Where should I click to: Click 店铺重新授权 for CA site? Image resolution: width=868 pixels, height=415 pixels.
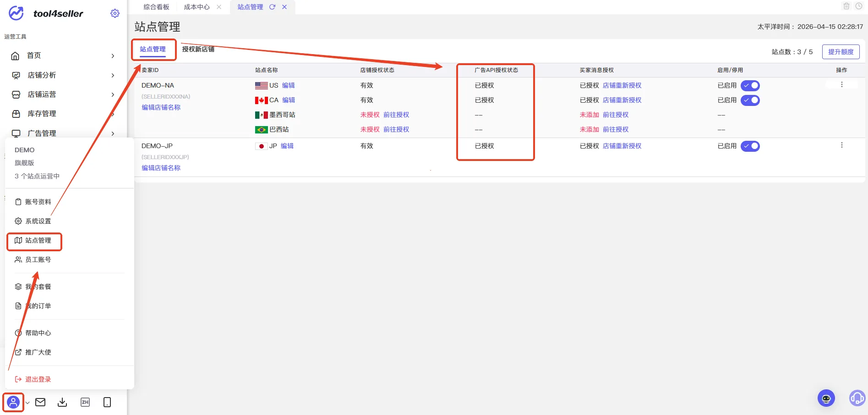(x=622, y=100)
